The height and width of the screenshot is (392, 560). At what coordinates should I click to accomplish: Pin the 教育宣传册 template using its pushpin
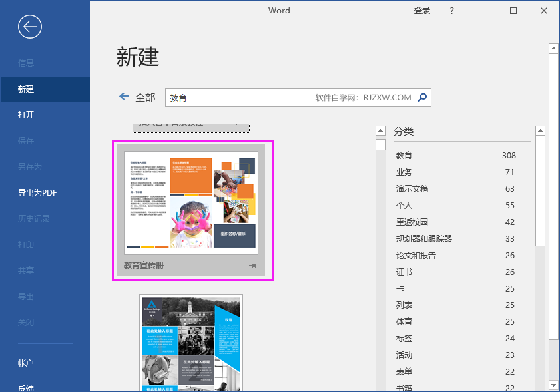click(252, 265)
